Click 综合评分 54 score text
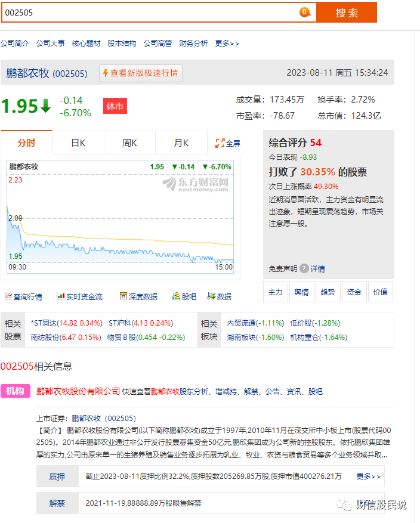Screen dimensions: 420x523 (295, 143)
